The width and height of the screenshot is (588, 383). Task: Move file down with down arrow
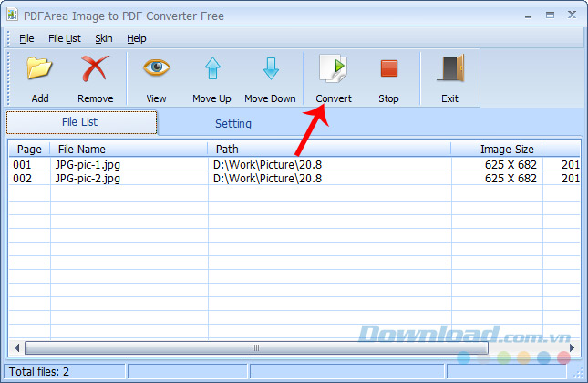point(271,68)
